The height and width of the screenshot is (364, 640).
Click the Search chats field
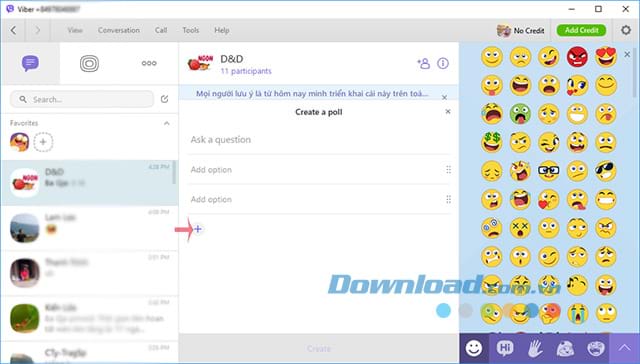(82, 99)
